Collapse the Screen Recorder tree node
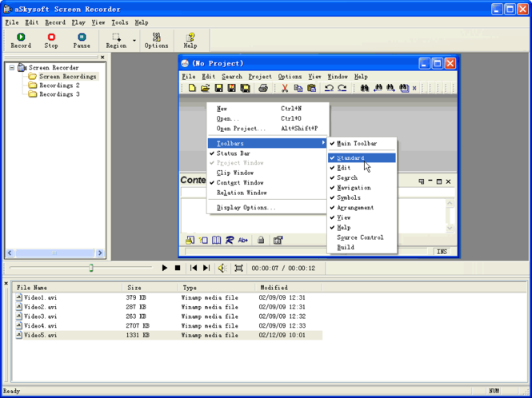 pos(12,68)
